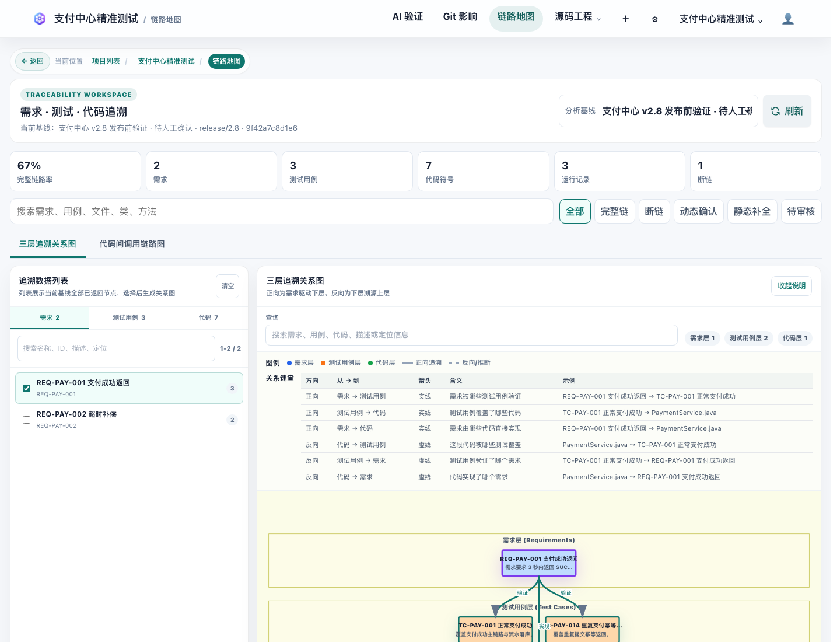The height and width of the screenshot is (642, 840).
Task: Focus the 搜索名称、ID、描述、定位 list search field
Action: 116,348
